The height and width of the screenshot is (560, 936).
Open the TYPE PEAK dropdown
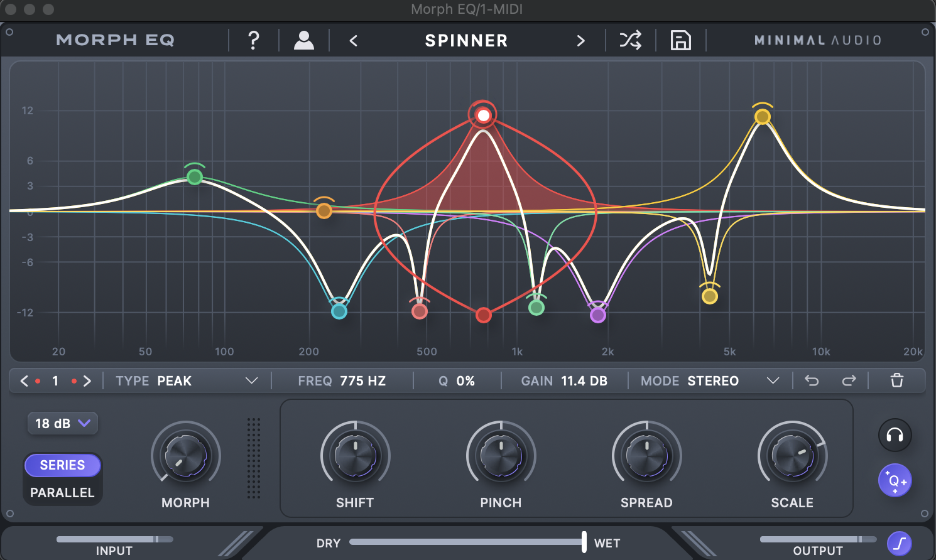click(x=187, y=380)
